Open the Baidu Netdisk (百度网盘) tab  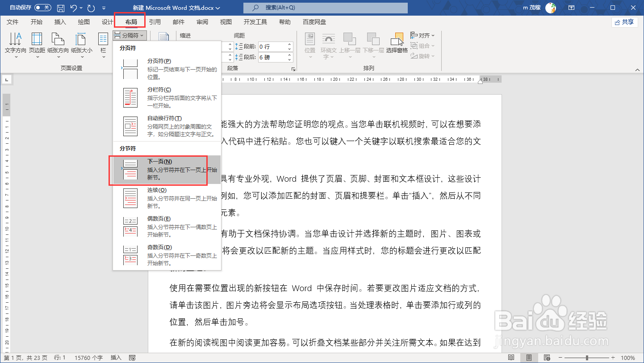point(314,22)
